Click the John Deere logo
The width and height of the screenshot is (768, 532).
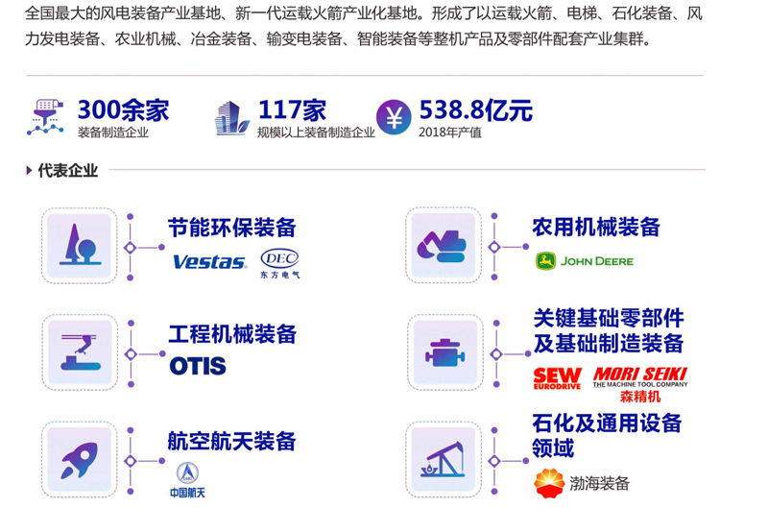[x=584, y=260]
